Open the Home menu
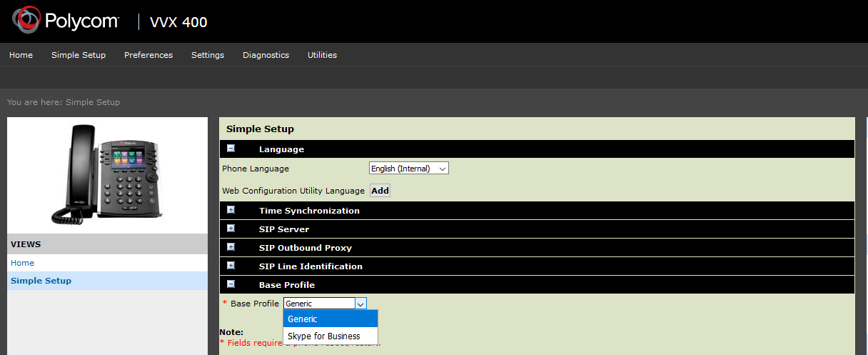 point(21,55)
